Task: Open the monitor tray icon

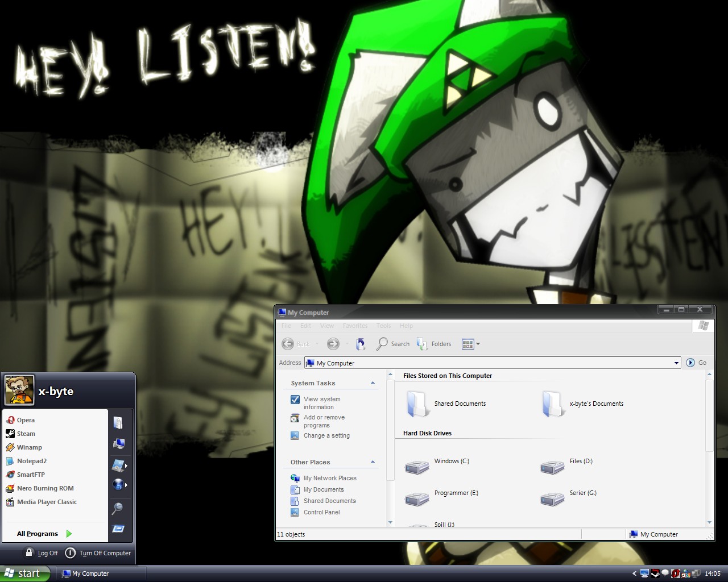Action: [644, 573]
